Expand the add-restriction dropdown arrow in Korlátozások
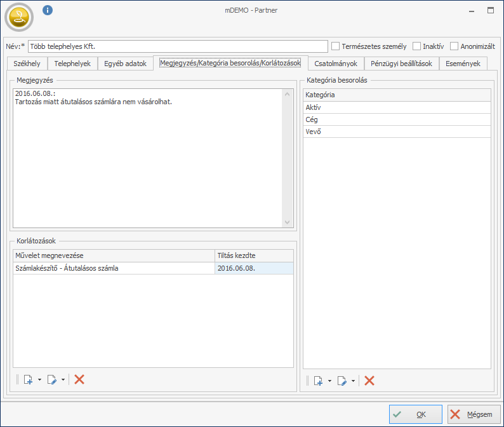The image size is (504, 427). (39, 380)
